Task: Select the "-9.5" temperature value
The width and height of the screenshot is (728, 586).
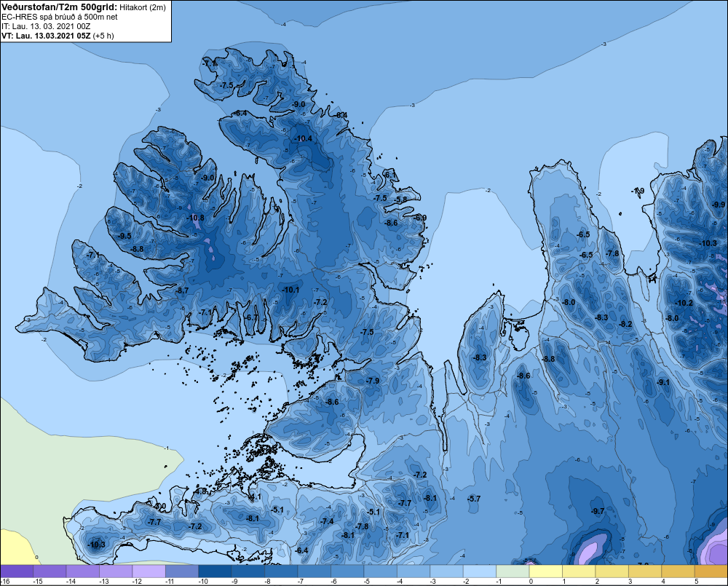Action: point(124,236)
